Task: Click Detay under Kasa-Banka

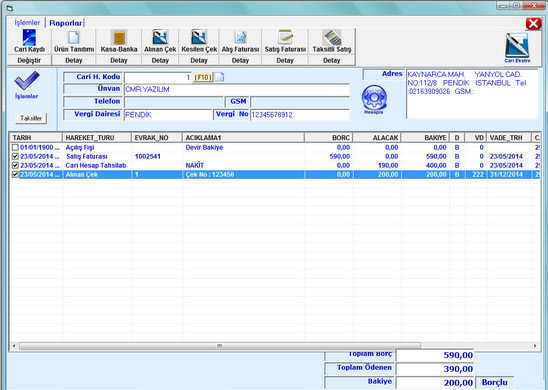Action: click(119, 60)
